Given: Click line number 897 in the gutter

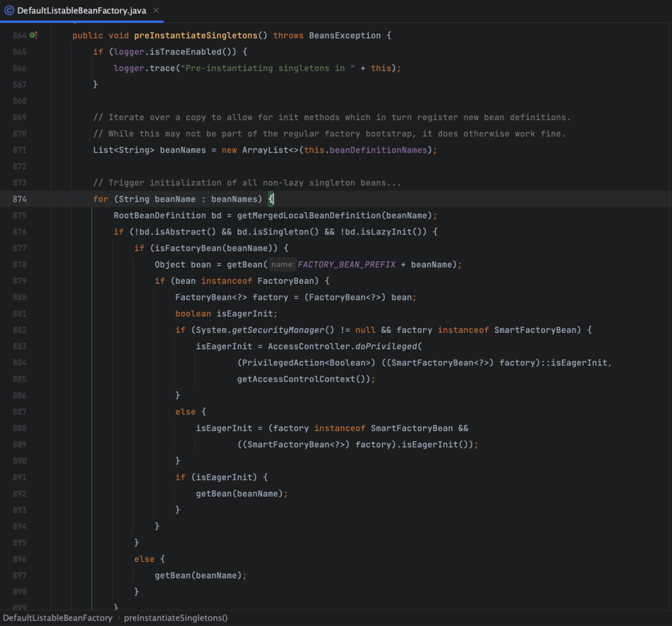Looking at the screenshot, I should (19, 576).
